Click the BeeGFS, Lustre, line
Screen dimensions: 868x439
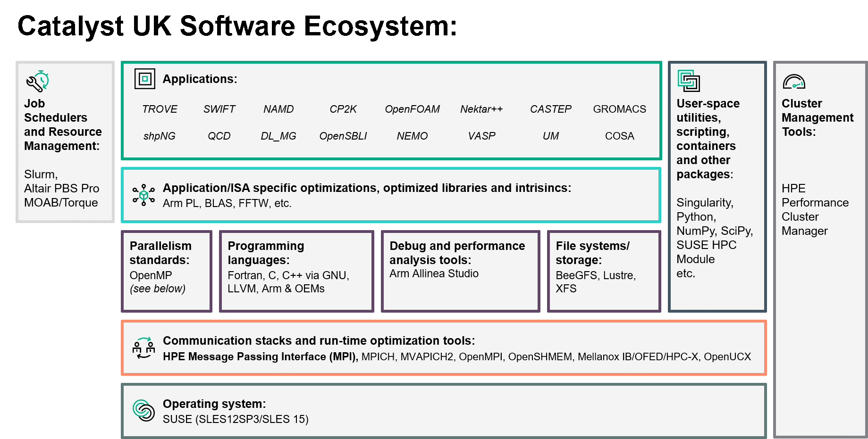596,275
